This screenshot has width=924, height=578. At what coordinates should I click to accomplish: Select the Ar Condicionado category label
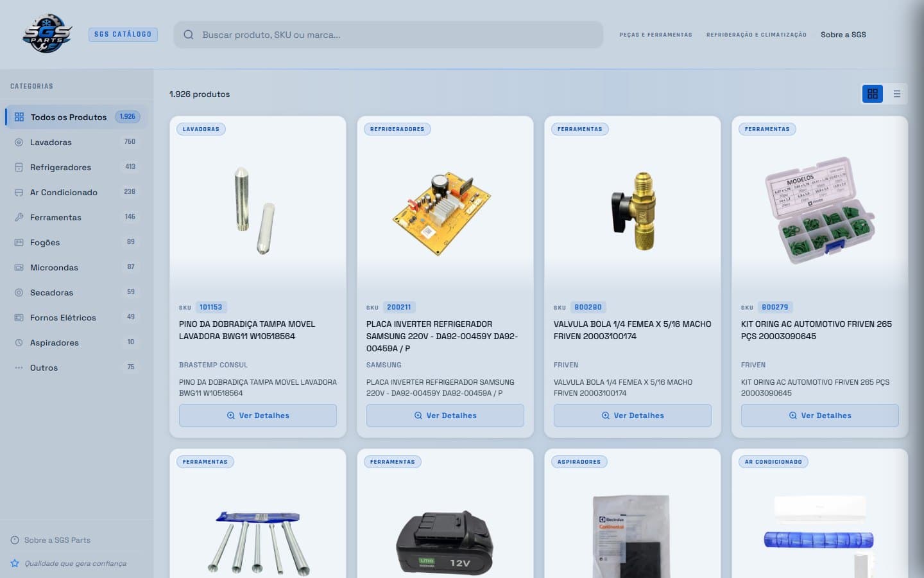click(64, 192)
